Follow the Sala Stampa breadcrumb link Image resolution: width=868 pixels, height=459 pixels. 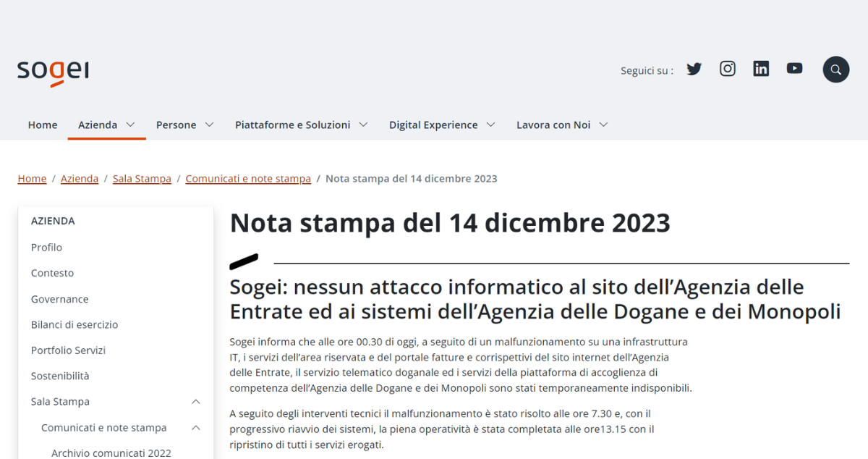142,179
